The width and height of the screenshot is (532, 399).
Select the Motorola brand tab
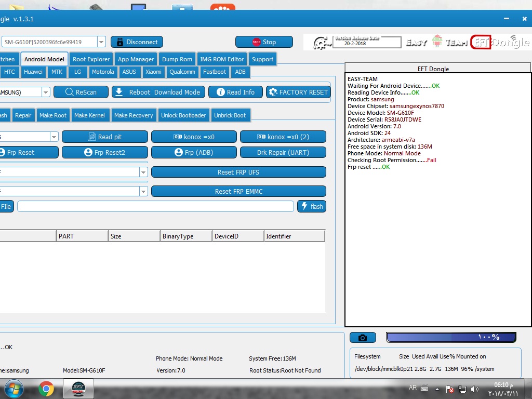pos(103,72)
